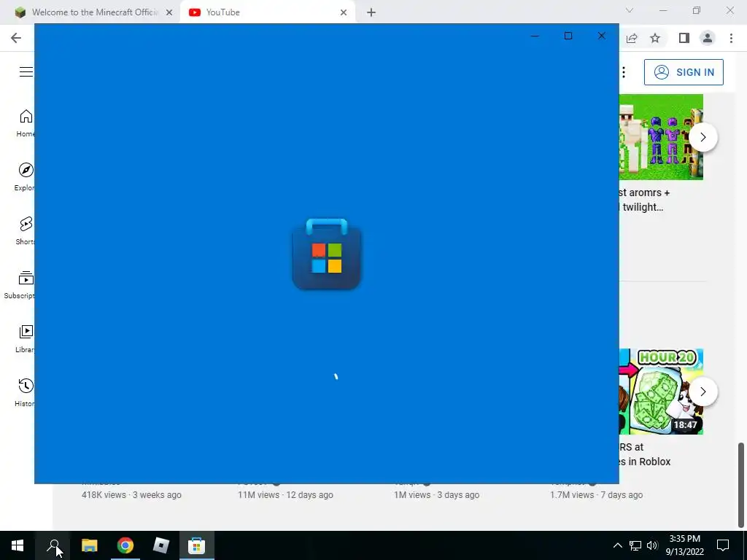Switch to Chrome in the taskbar

click(125, 545)
